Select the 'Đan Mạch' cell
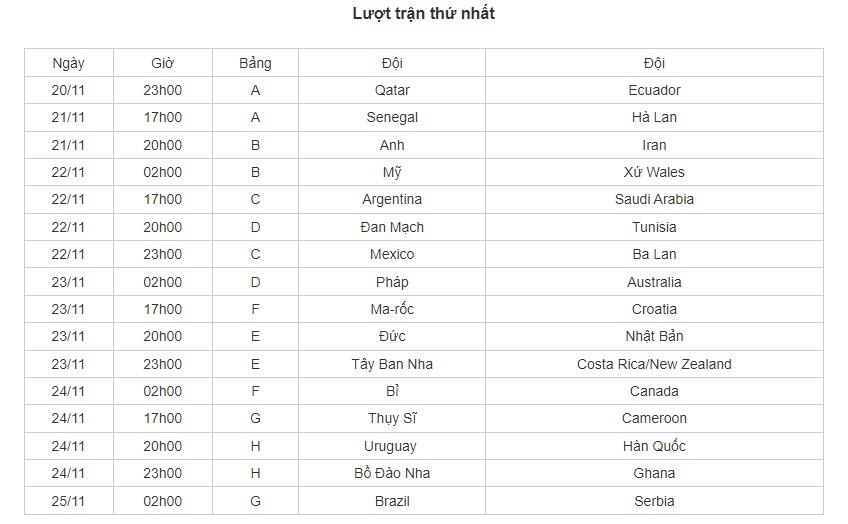848x524 pixels. [392, 227]
